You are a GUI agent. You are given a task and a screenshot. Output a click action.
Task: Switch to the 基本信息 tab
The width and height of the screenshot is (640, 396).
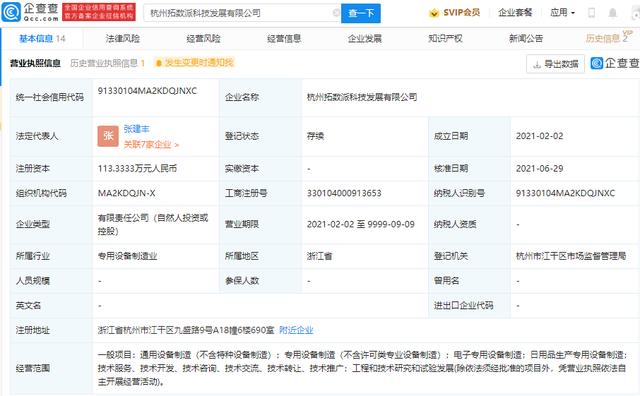pos(42,39)
